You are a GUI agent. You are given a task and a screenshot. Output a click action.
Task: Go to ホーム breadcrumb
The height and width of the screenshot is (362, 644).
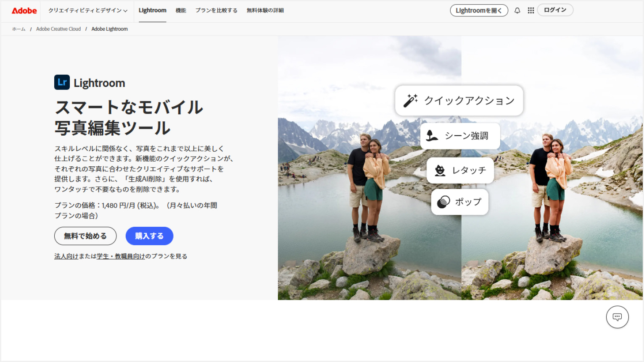point(18,29)
